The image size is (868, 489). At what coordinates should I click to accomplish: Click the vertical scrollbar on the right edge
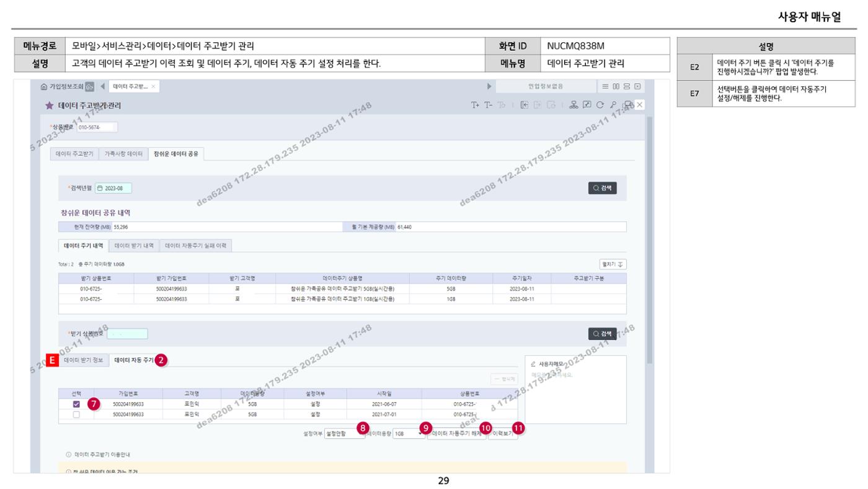(649, 239)
